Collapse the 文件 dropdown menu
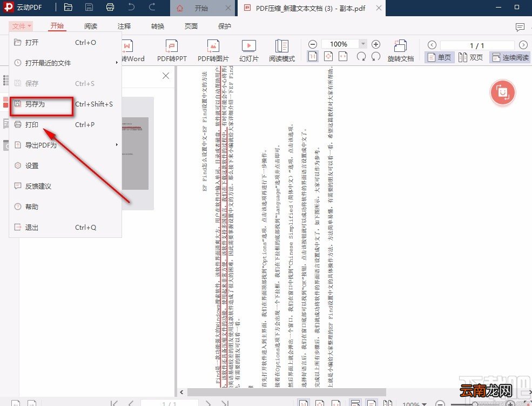This screenshot has height=406, width=532. coord(22,26)
